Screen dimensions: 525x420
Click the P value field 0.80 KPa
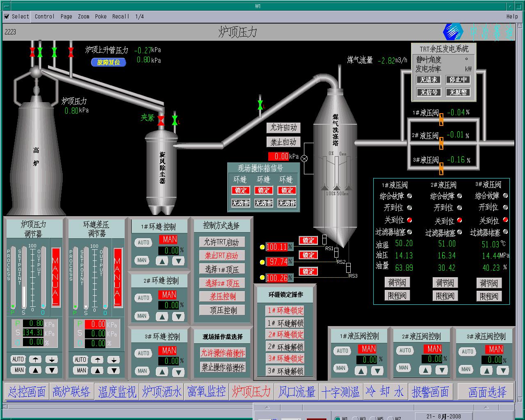[x=33, y=323]
